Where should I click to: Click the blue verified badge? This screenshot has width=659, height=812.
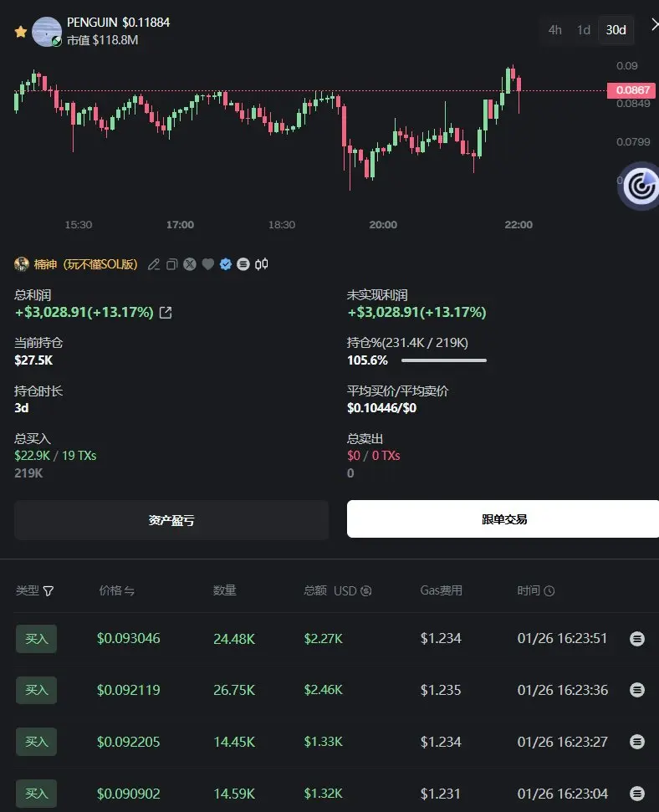225,264
